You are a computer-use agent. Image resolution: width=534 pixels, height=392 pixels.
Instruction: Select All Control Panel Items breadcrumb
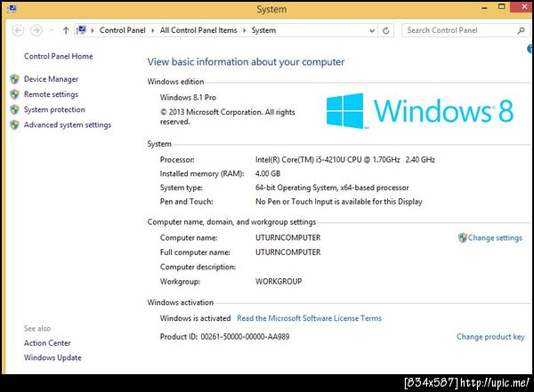pyautogui.click(x=198, y=30)
